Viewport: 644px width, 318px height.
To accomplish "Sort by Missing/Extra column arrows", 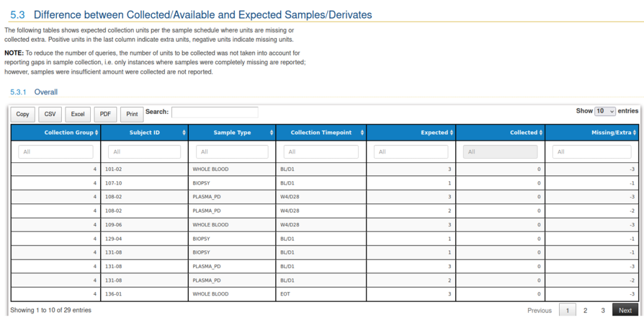I will coord(635,132).
